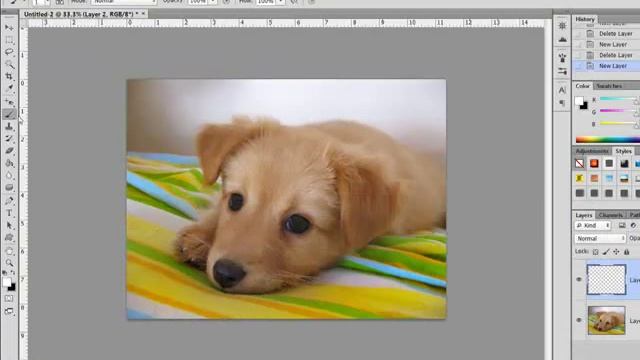Select the Spot Healing Brush tool

[9, 102]
